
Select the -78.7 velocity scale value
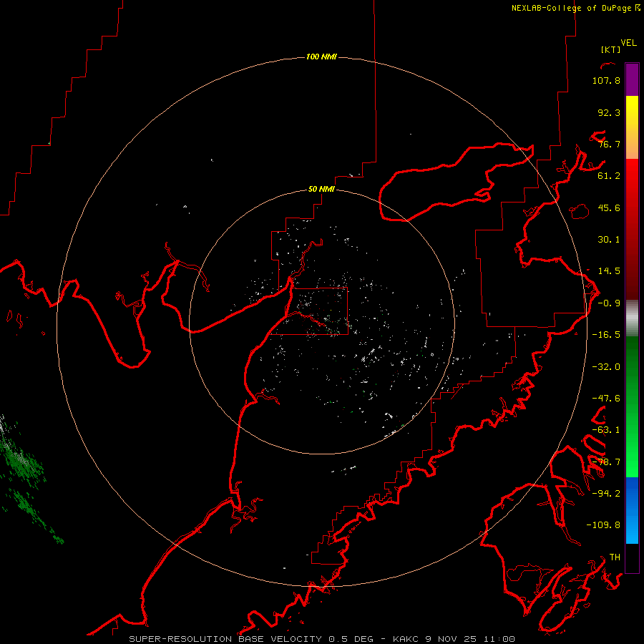[x=606, y=462]
